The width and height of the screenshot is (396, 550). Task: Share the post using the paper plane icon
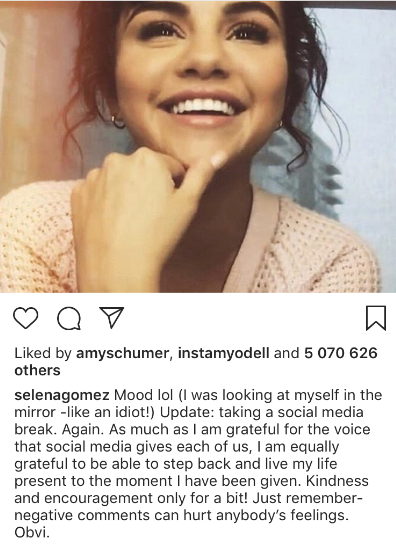point(112,317)
